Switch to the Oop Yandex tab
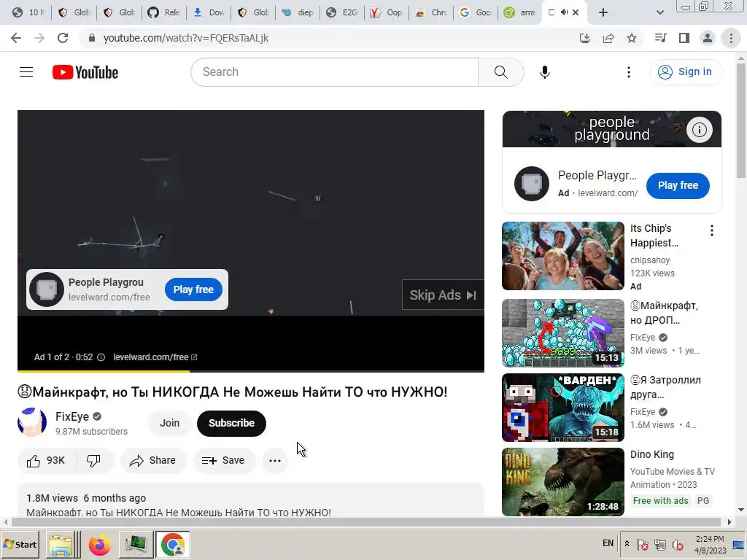 pyautogui.click(x=386, y=12)
